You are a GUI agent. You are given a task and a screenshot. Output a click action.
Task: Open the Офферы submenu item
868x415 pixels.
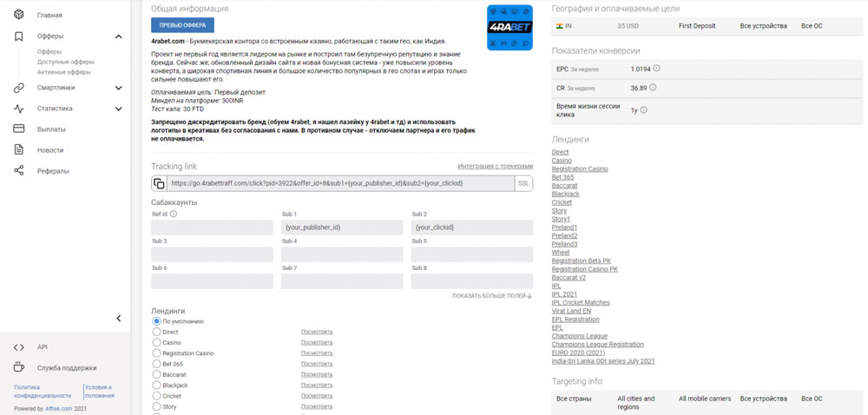click(x=49, y=51)
